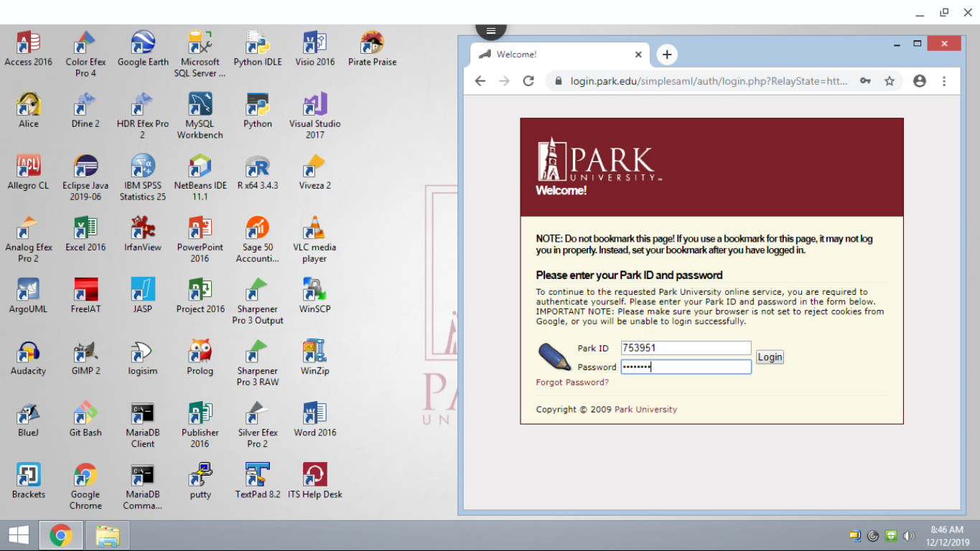
Task: Open the Brackets desktop shortcut
Action: 28,481
